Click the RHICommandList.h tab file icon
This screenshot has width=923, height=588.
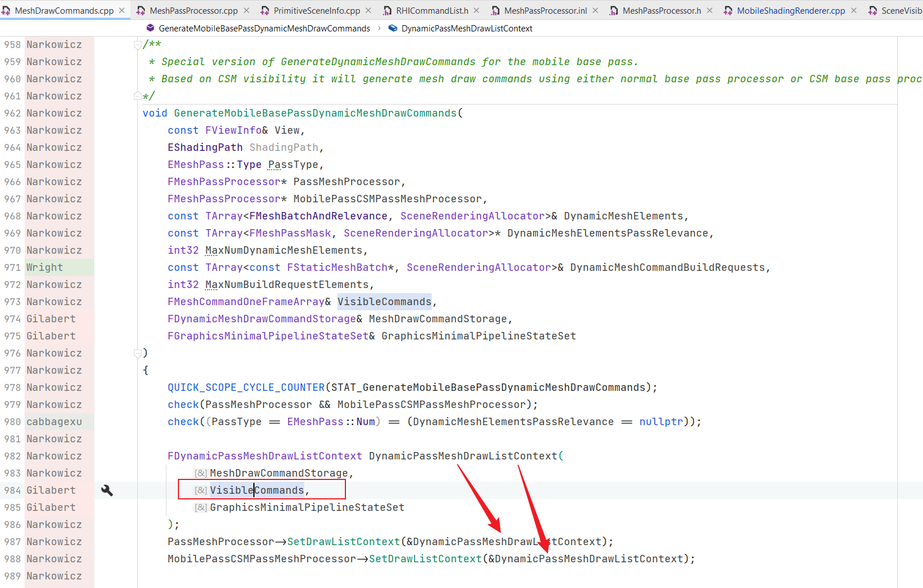387,11
